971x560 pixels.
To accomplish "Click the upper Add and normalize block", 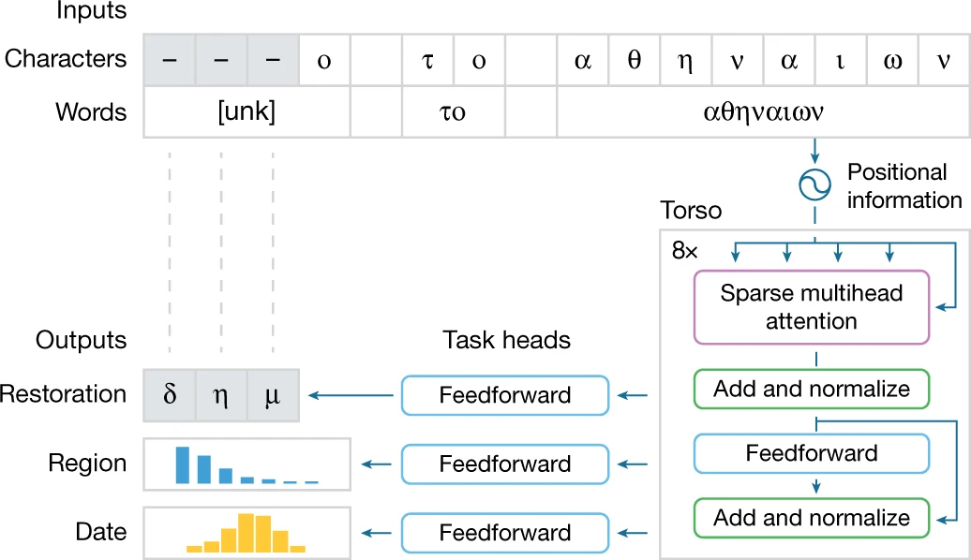I will click(812, 389).
